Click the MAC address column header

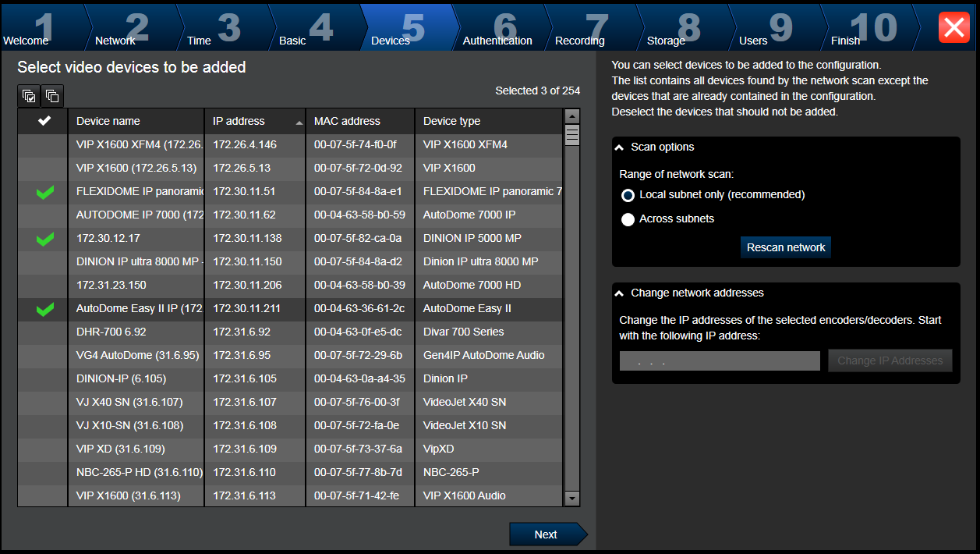[x=360, y=121]
